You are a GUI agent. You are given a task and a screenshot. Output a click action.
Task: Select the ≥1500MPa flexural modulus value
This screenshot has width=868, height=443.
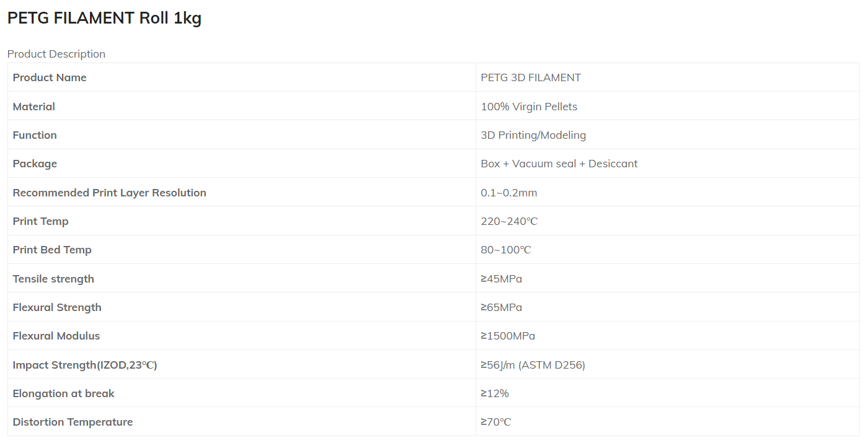point(508,336)
